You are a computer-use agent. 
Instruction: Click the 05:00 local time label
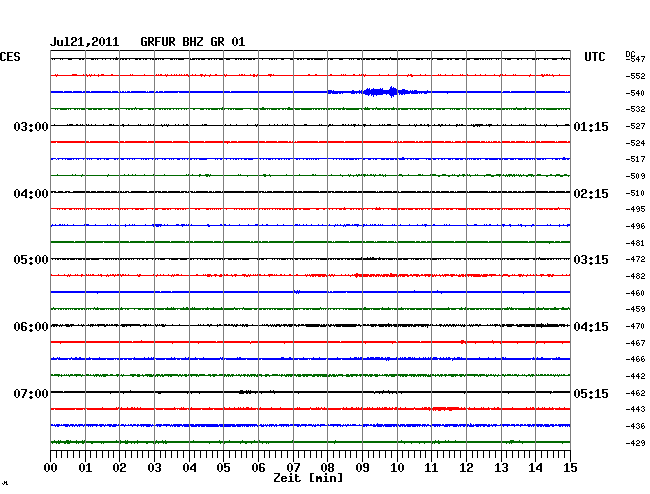pos(31,260)
